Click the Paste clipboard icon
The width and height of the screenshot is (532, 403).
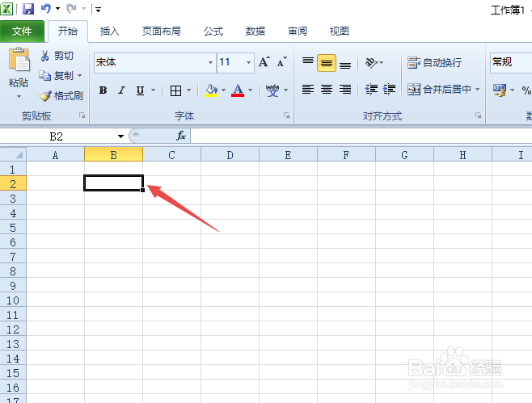point(19,59)
